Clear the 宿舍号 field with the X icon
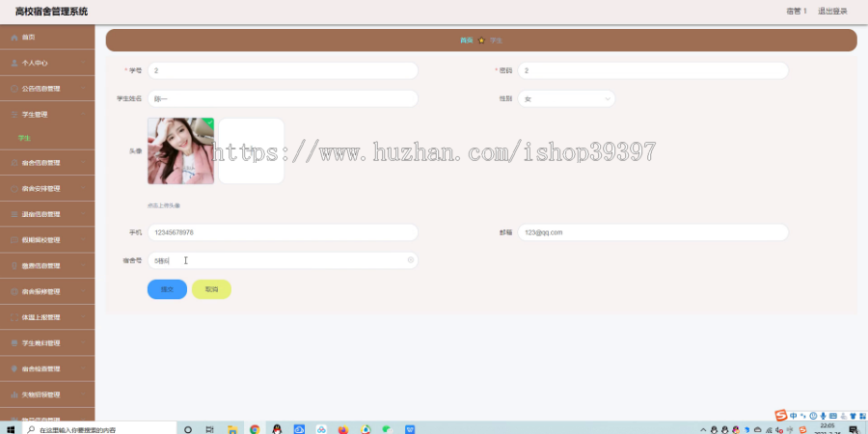 click(x=411, y=259)
